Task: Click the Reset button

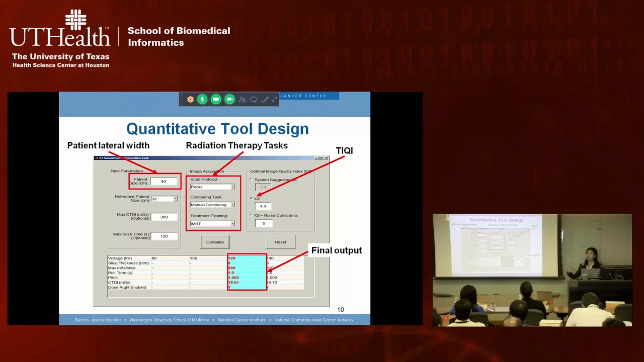Action: tap(280, 242)
